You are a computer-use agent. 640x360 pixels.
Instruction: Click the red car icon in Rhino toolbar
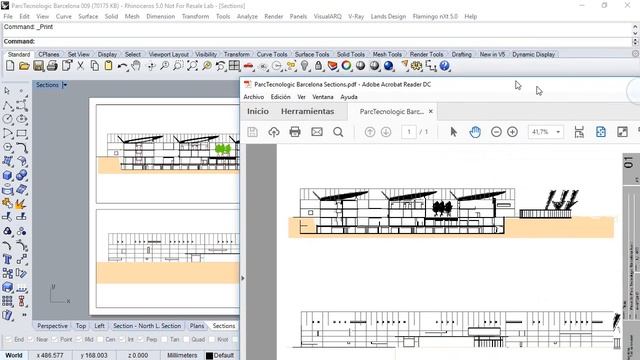[249, 66]
